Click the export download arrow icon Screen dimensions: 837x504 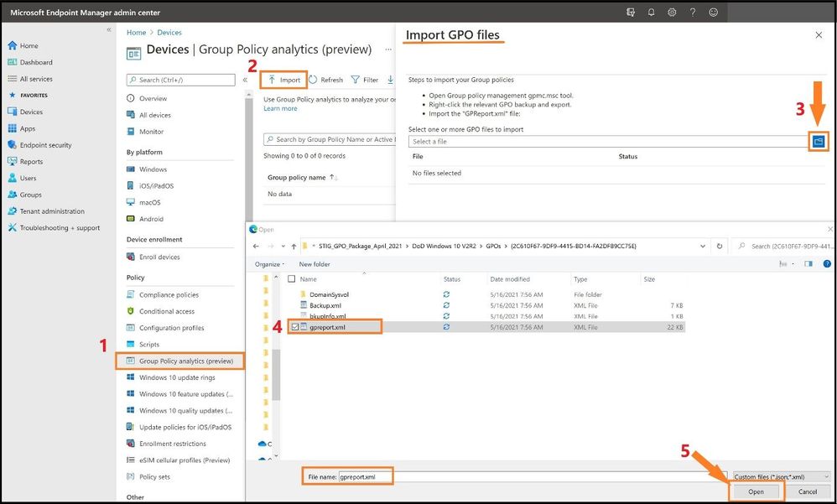(x=390, y=80)
